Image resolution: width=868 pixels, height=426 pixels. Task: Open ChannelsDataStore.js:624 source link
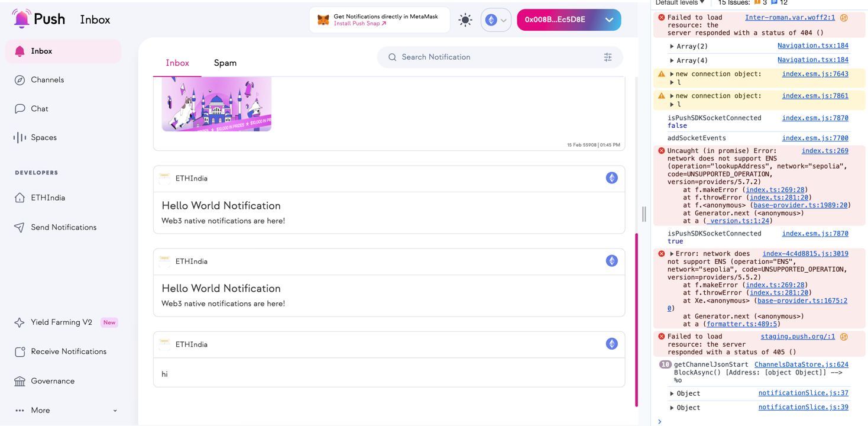coord(801,364)
